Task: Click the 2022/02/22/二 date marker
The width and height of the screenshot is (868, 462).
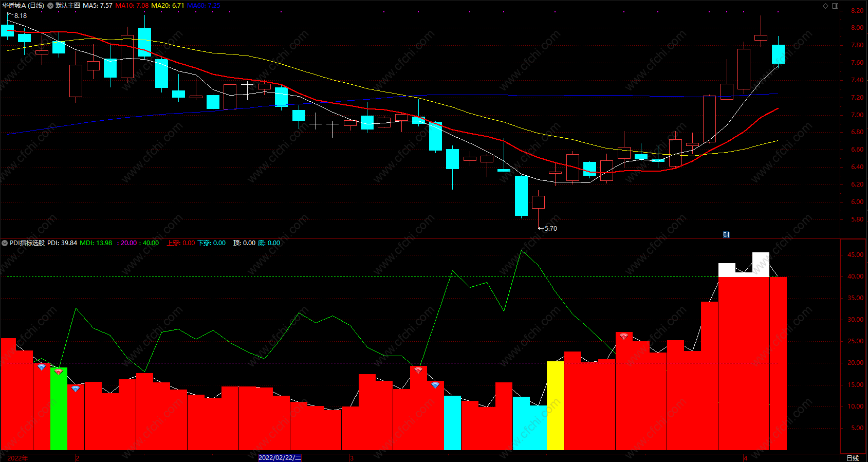Action: tap(280, 458)
